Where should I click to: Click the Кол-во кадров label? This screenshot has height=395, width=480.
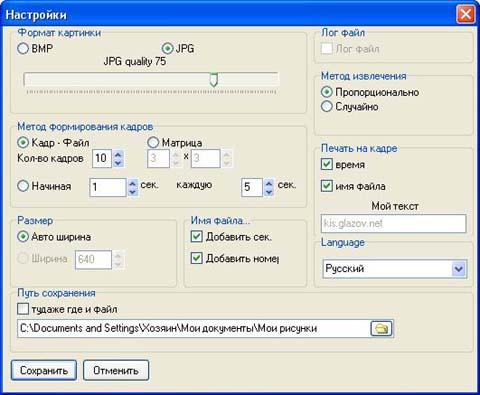[50, 158]
